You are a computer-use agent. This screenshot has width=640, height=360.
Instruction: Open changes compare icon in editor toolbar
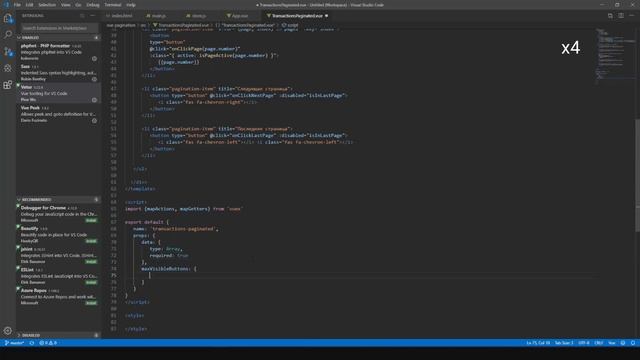(610, 16)
